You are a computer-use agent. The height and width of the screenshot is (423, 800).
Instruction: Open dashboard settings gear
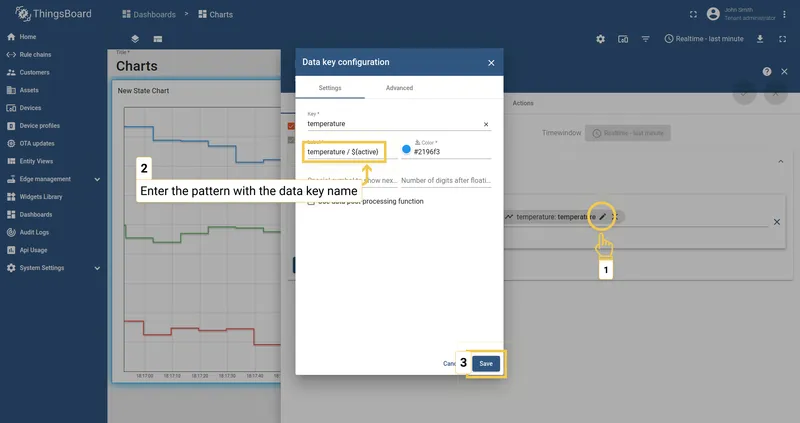[601, 39]
